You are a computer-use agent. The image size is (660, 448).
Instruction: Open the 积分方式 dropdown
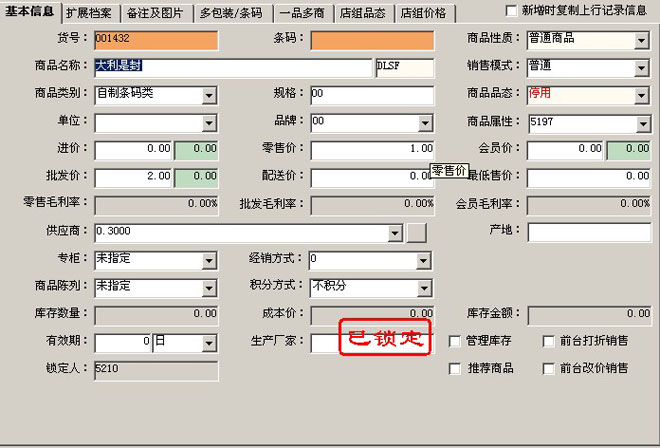[424, 288]
